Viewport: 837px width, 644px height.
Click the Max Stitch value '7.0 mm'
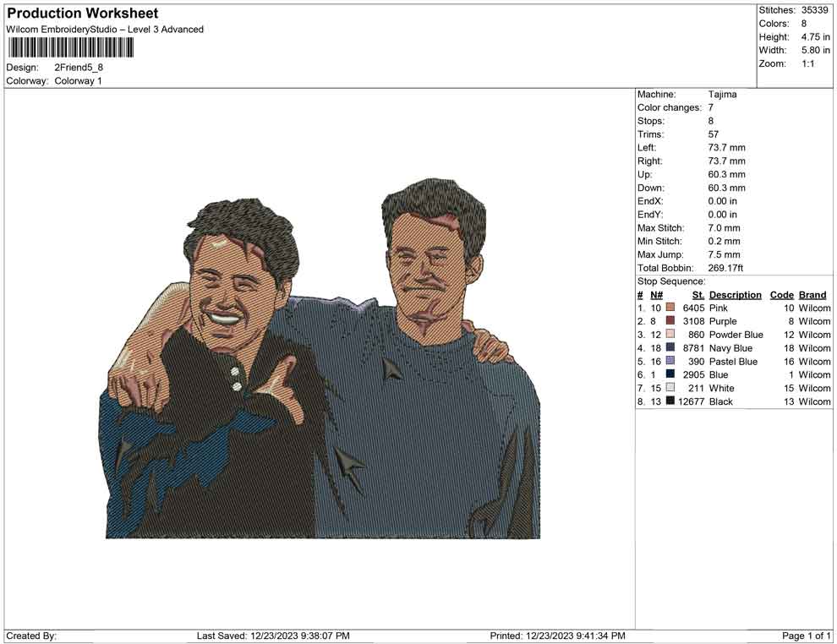pos(725,228)
